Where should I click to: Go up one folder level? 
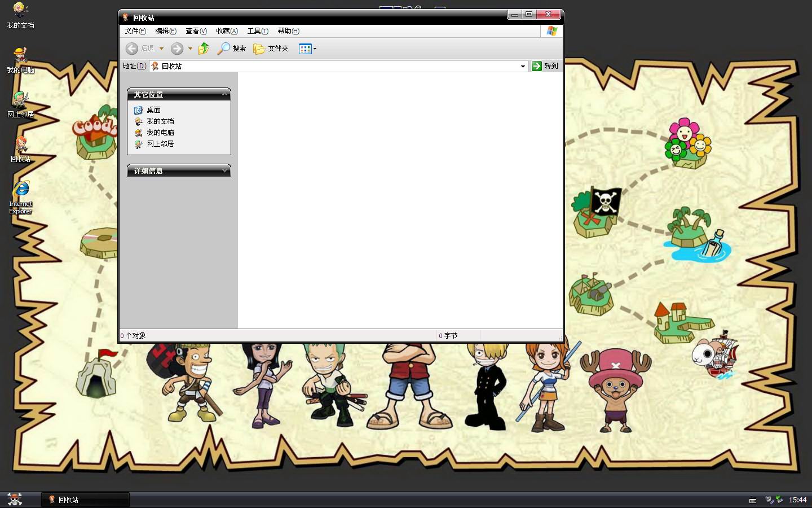coord(204,49)
